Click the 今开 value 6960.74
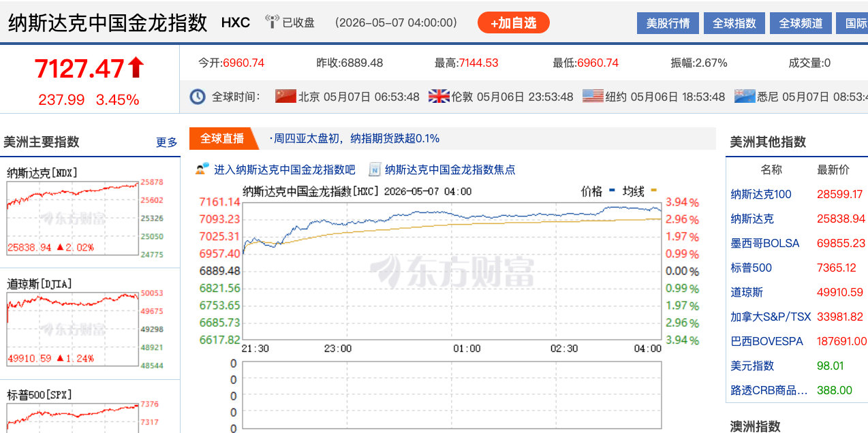The width and height of the screenshot is (868, 433). click(243, 63)
